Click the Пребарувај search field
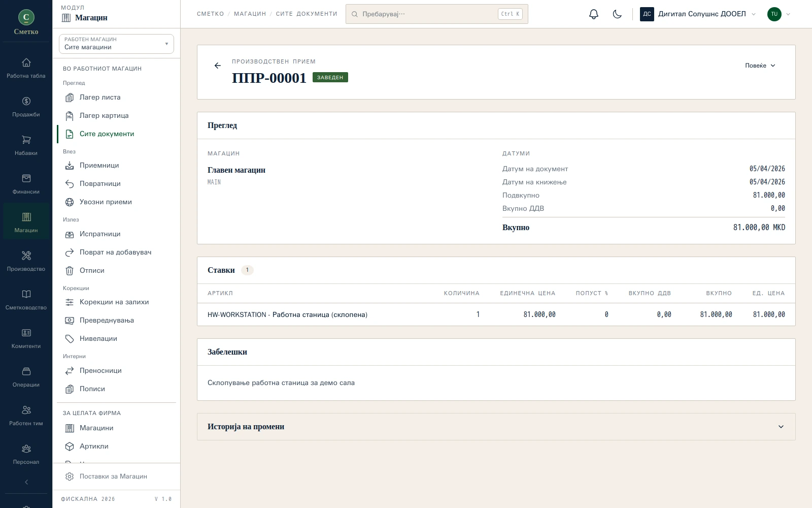Screen dimensions: 812x508 tap(436, 14)
